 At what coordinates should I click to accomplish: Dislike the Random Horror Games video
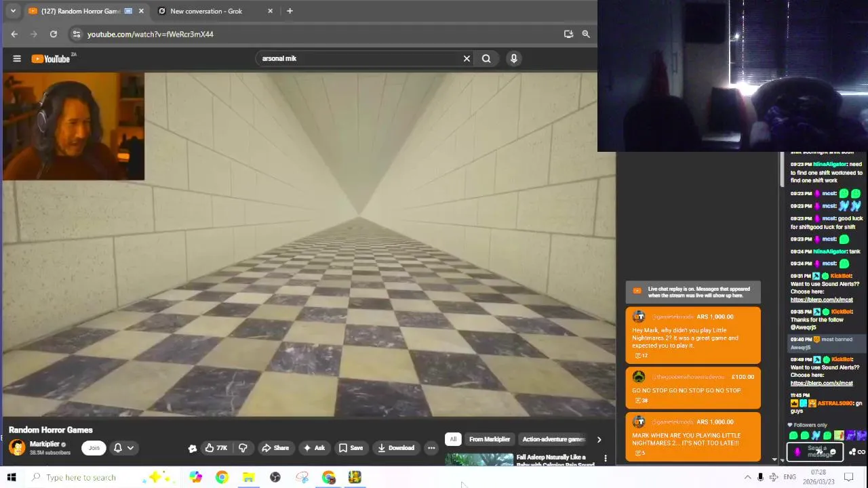coord(243,447)
